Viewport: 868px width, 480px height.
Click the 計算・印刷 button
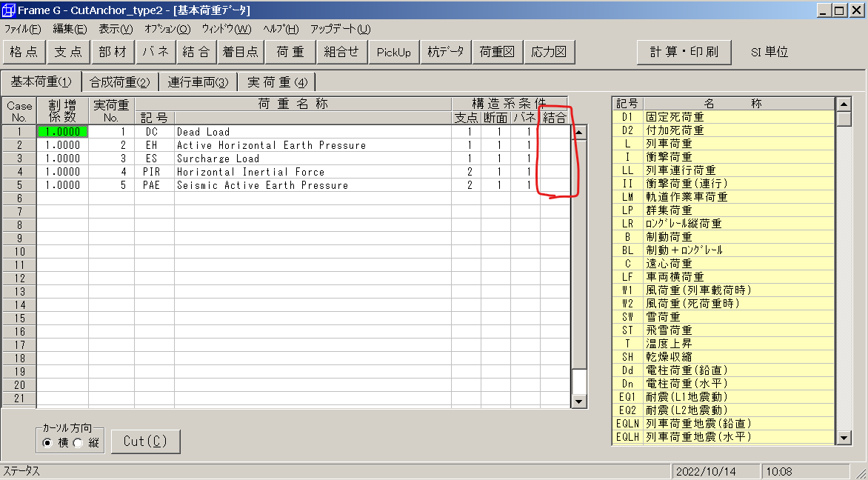684,52
